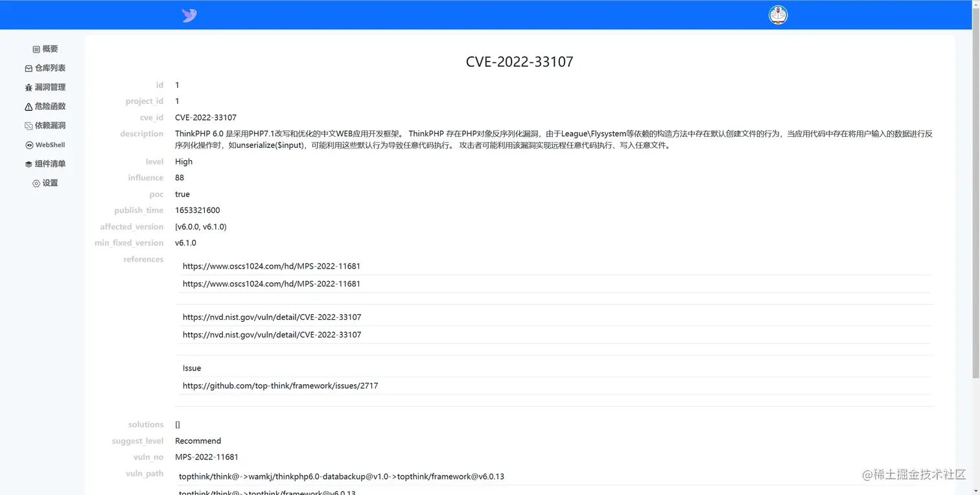Viewport: 980px width, 495px height.
Task: Select min_fixed_version value v6.1.0
Action: point(185,243)
